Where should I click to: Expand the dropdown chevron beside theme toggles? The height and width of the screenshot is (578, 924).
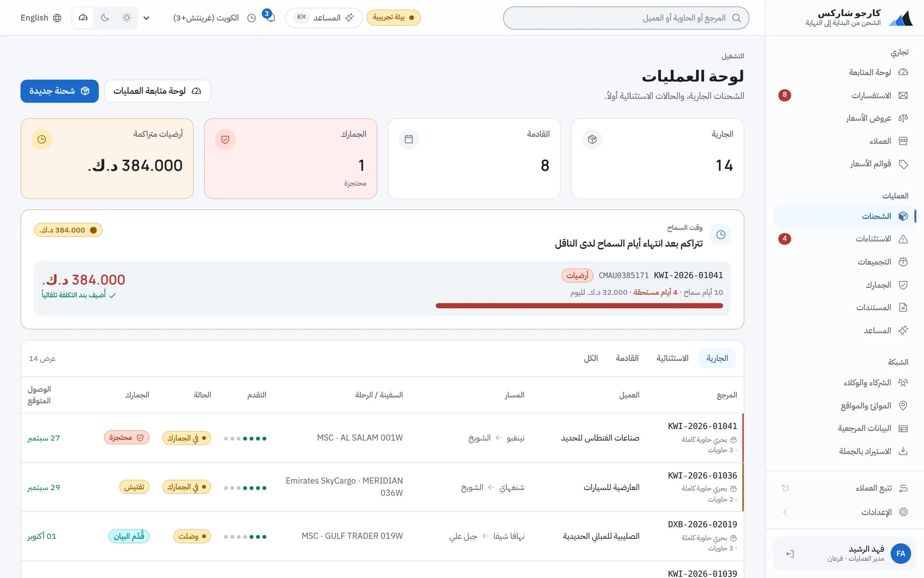(x=146, y=18)
